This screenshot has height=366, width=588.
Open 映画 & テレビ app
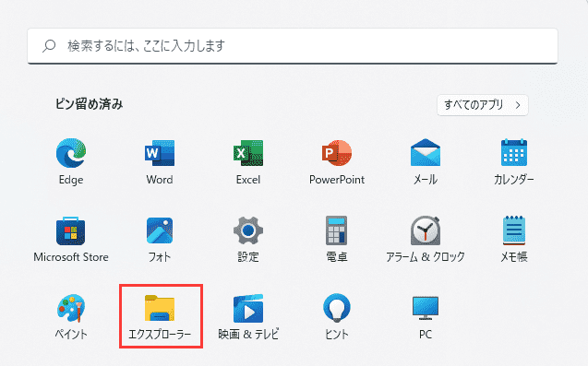[248, 316]
